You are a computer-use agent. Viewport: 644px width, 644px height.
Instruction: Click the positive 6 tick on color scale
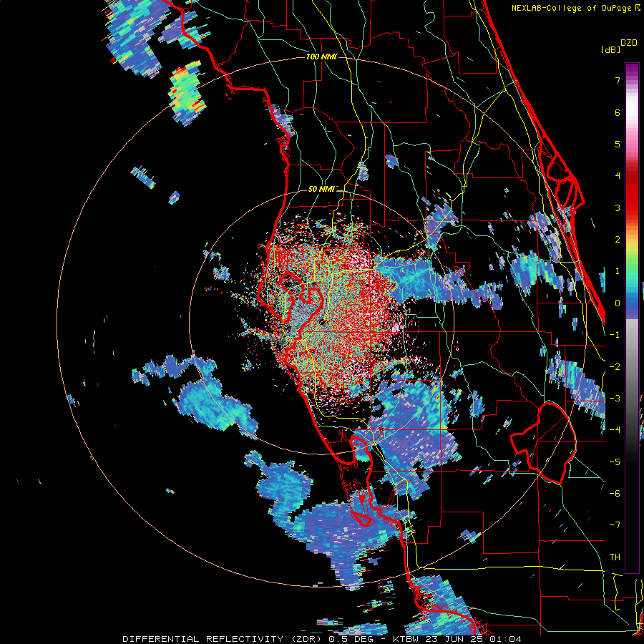point(618,112)
